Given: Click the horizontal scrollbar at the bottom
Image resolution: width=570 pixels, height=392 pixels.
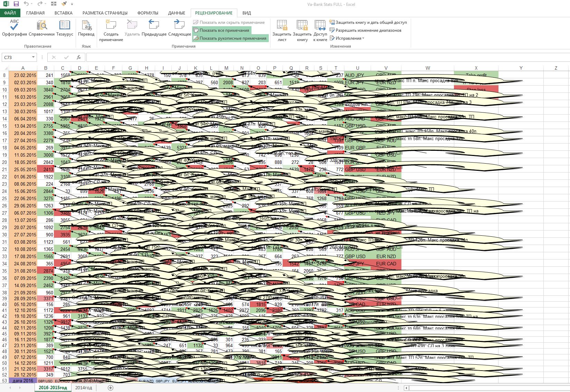Looking at the screenshot, I should click(487, 388).
